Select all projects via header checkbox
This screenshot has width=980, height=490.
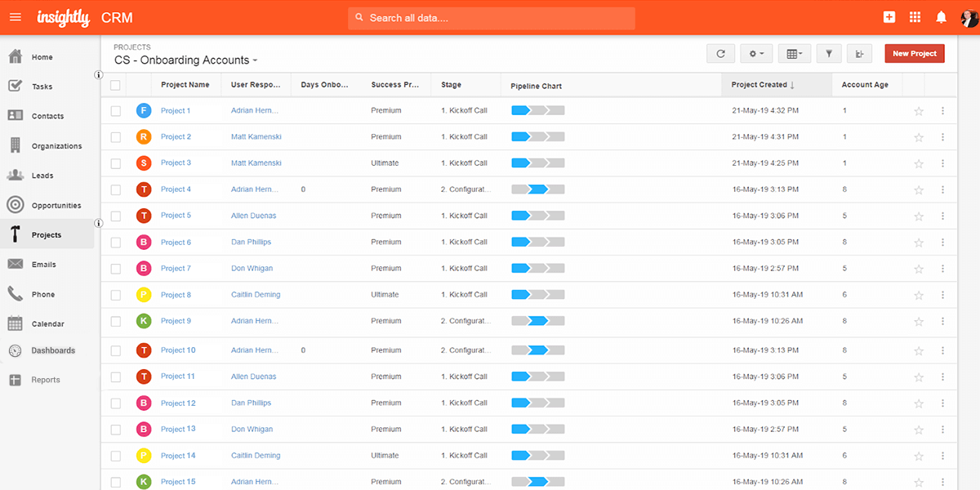(x=115, y=84)
